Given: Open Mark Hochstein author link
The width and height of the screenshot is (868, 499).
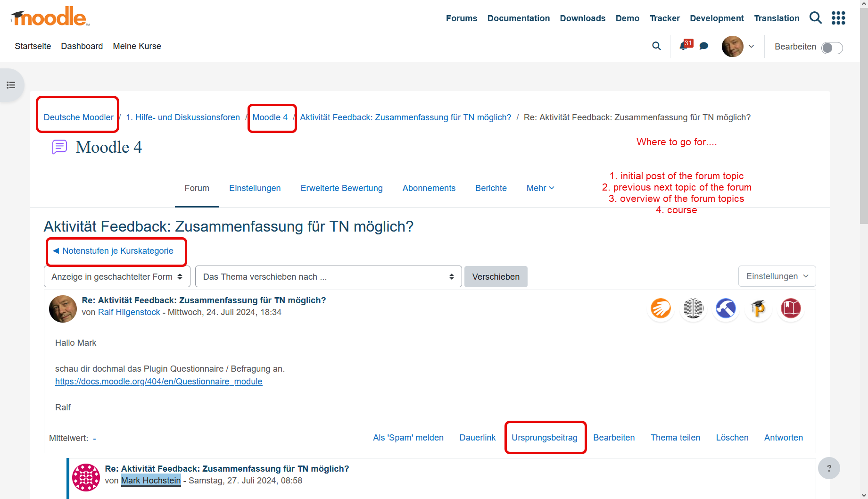Looking at the screenshot, I should 151,481.
